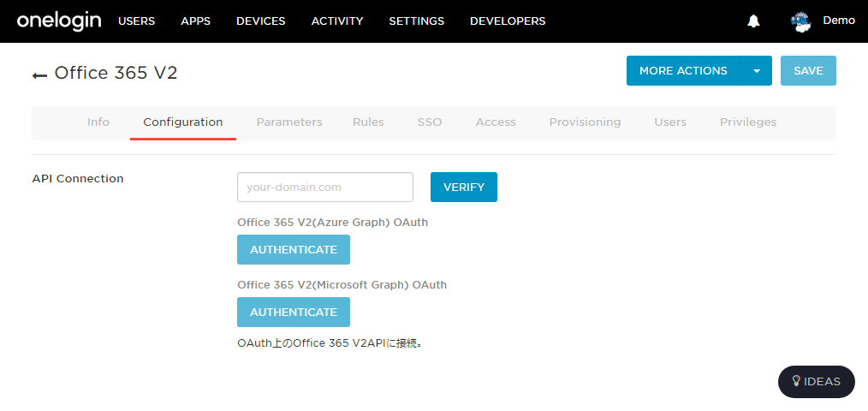Focus the your-domain.com input field
This screenshot has width=868, height=411.
[325, 188]
